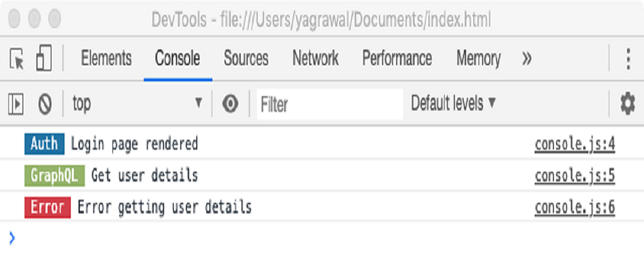This screenshot has height=268, width=644.
Task: Click the console Filter input field
Action: click(329, 104)
